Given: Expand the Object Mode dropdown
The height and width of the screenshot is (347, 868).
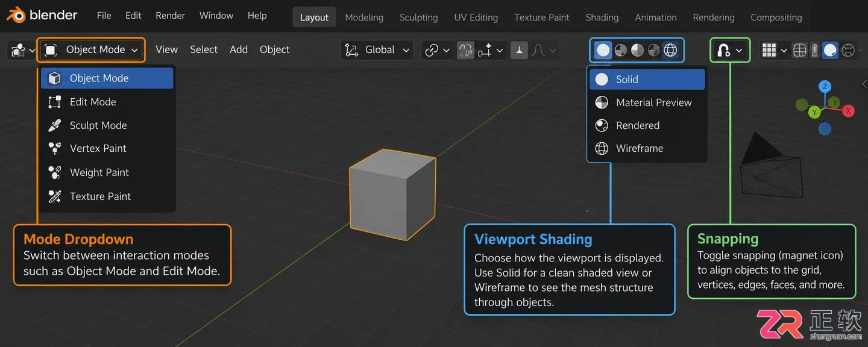Looking at the screenshot, I should tap(92, 50).
